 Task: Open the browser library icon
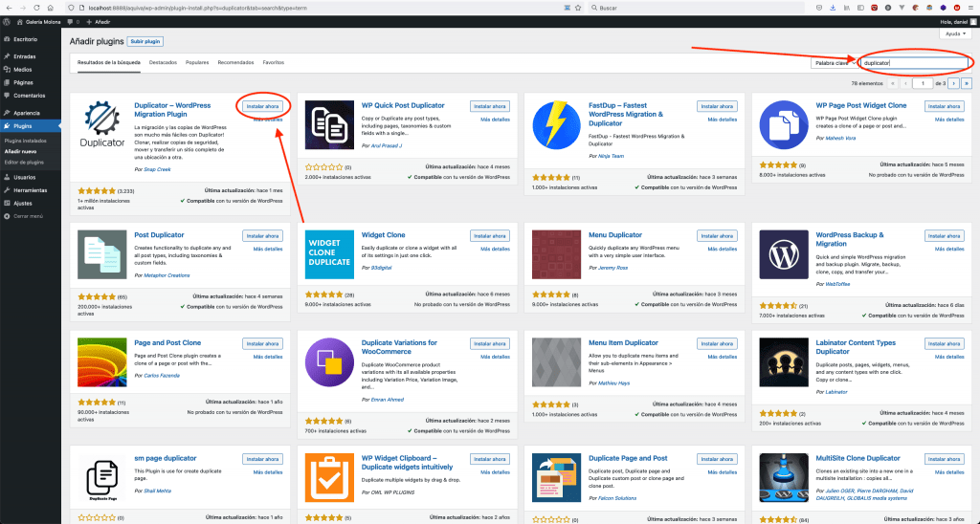pos(846,8)
